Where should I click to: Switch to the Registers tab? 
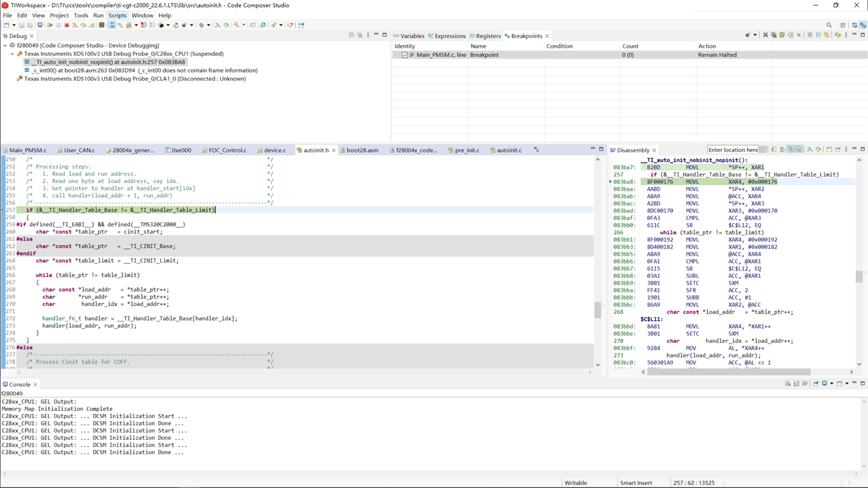click(487, 36)
